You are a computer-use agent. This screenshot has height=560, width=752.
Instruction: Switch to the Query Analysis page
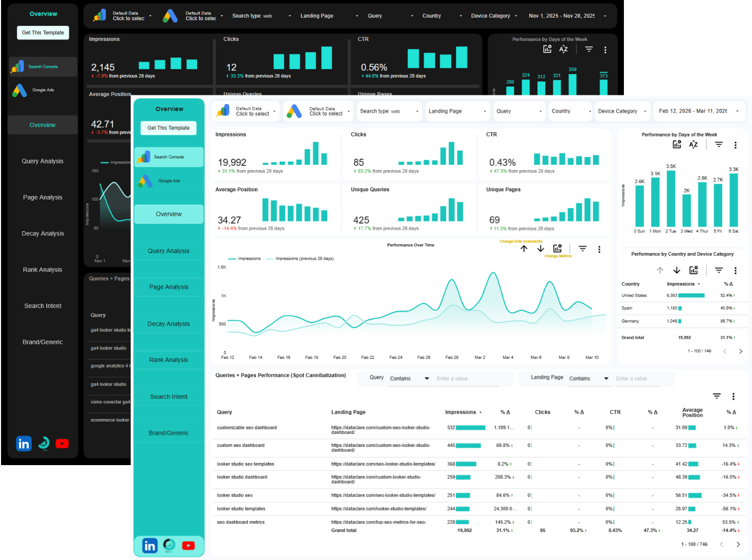(x=169, y=250)
